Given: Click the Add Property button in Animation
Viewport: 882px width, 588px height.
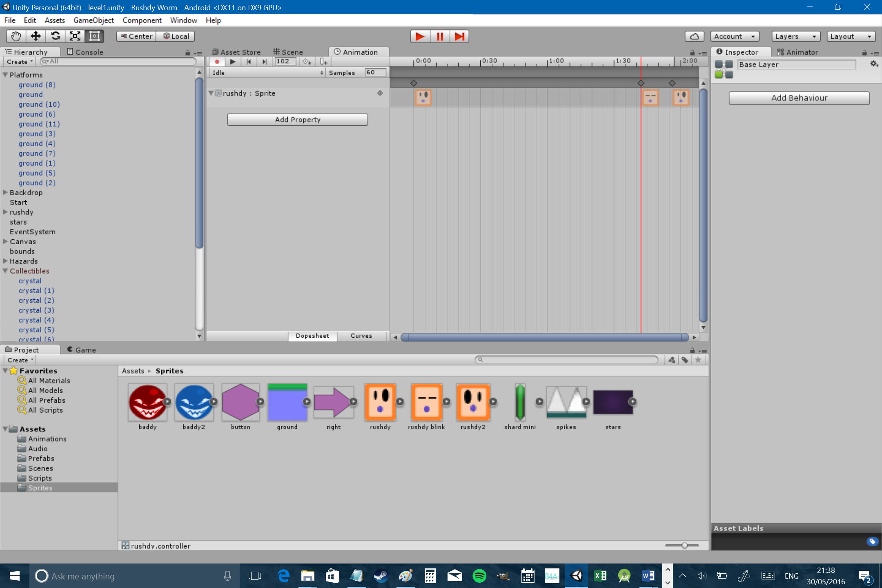Looking at the screenshot, I should click(297, 119).
